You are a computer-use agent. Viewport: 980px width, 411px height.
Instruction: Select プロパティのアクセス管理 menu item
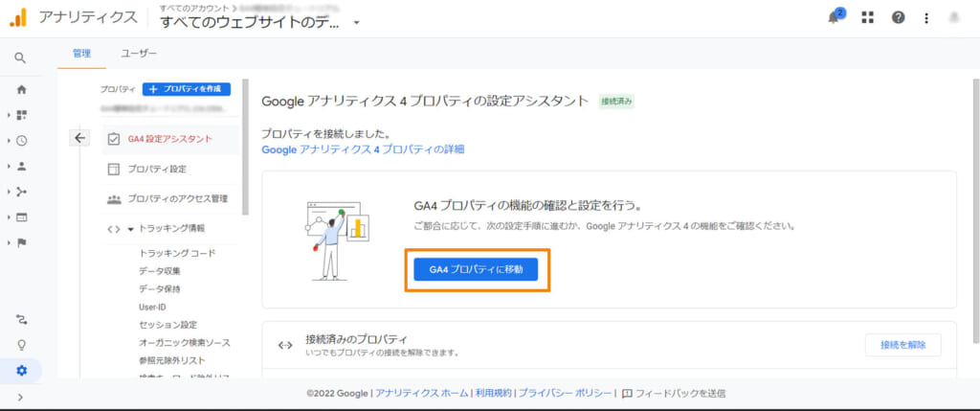pyautogui.click(x=169, y=199)
